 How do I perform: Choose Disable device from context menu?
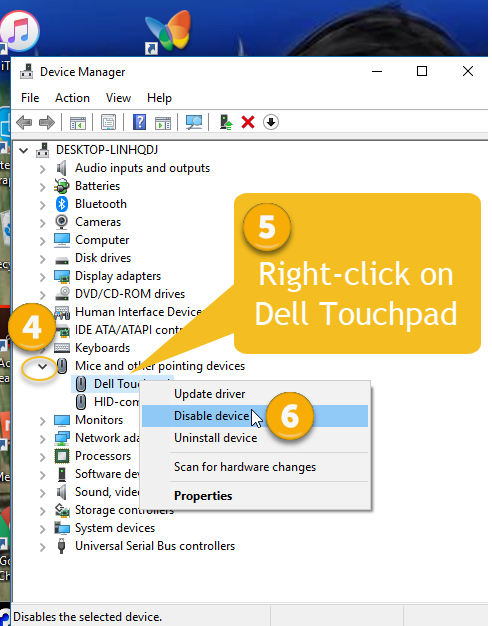click(255, 416)
